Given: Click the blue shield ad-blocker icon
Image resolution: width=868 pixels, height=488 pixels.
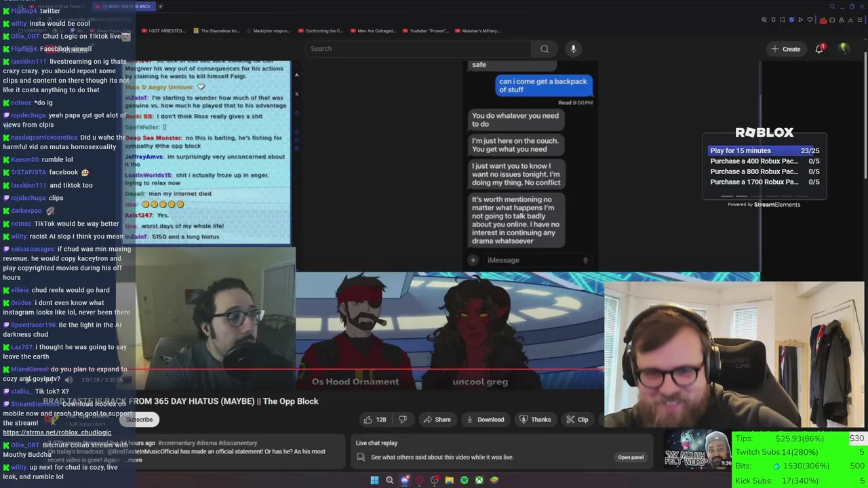Looking at the screenshot, I should pos(792,20).
